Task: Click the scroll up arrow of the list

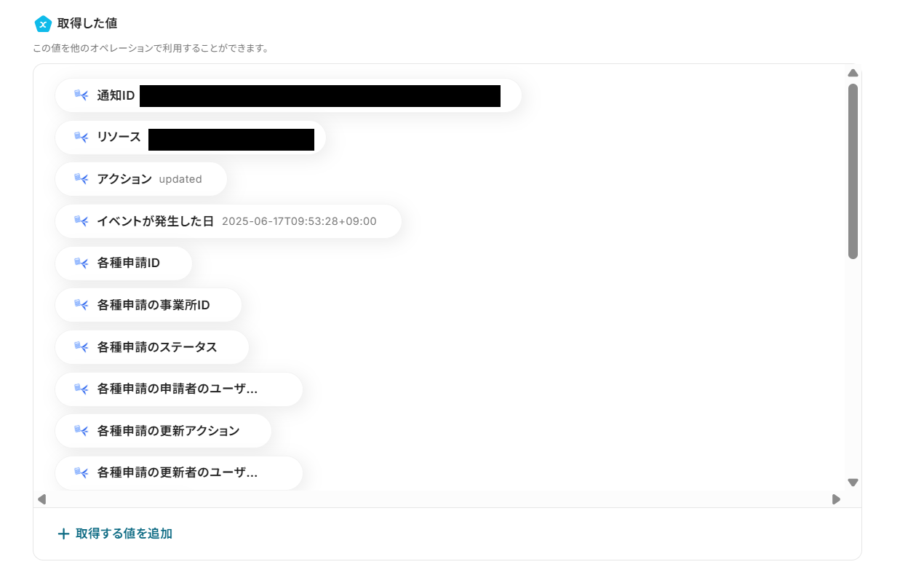Action: [853, 73]
